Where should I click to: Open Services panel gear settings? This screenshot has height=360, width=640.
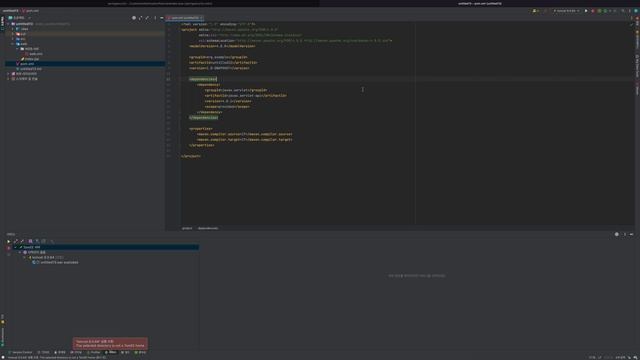coord(617,234)
